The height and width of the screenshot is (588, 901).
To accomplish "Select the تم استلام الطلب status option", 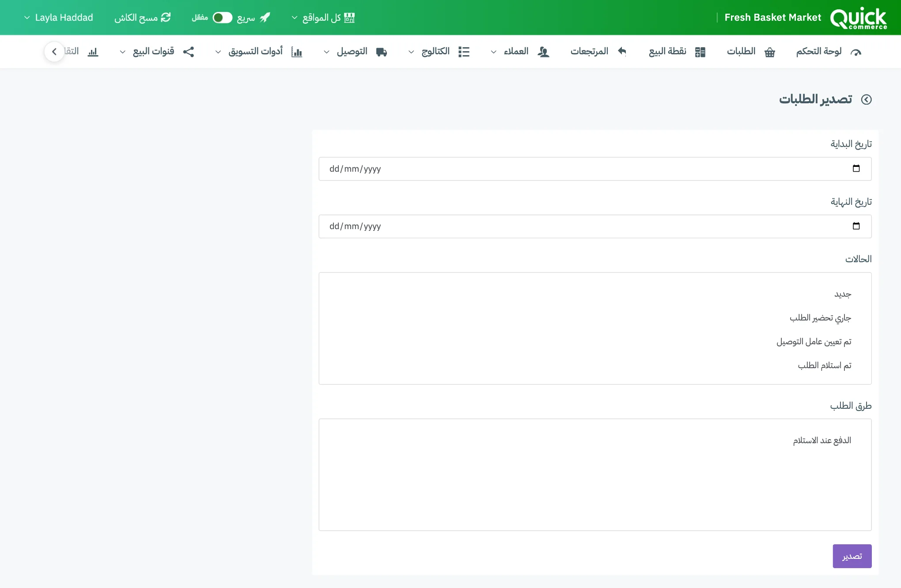I will [824, 366].
